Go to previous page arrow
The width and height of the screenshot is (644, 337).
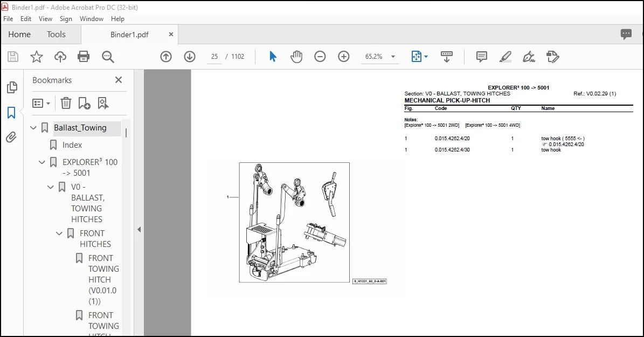[x=166, y=57]
